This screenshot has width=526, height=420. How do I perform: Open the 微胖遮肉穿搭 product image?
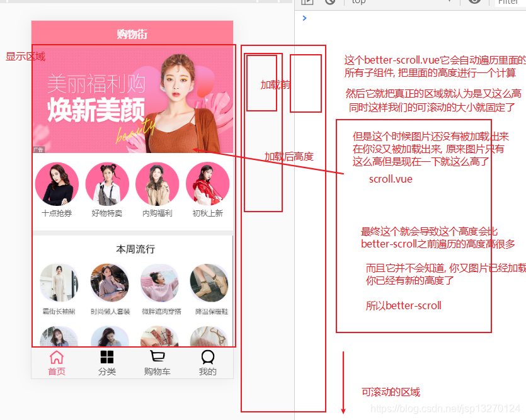(159, 283)
